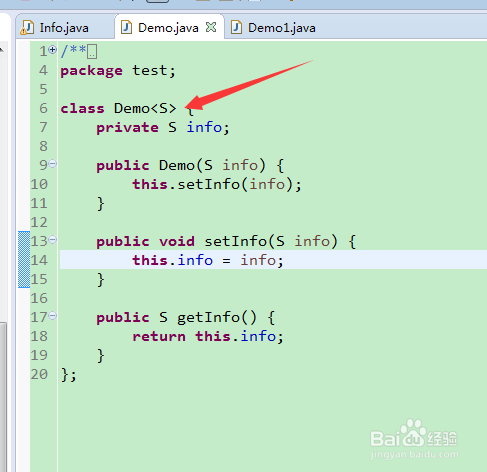Click the 'info;' field name on line 7
The width and height of the screenshot is (487, 472).
coord(208,127)
